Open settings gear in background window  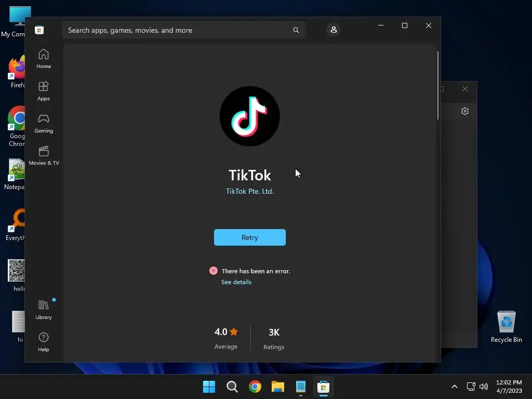pos(465,111)
